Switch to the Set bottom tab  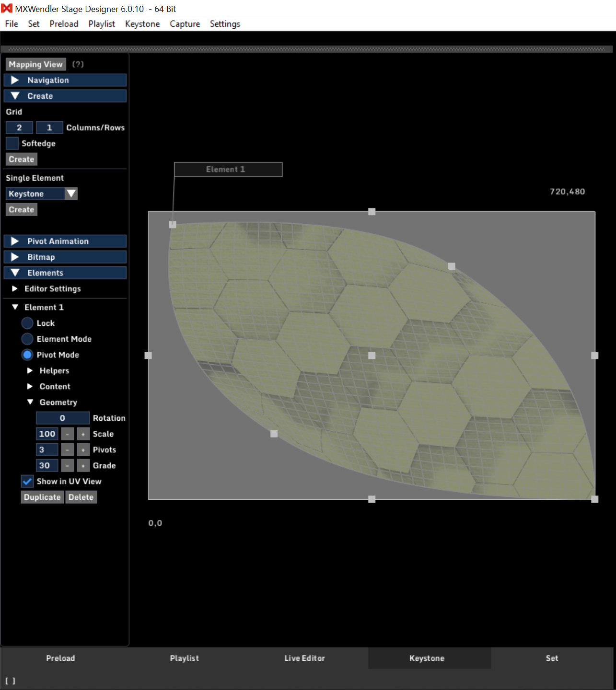[552, 658]
